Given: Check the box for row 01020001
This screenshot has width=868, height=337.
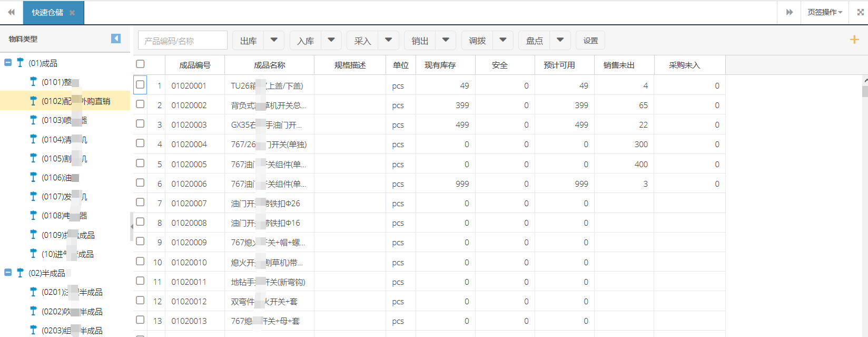Looking at the screenshot, I should pyautogui.click(x=140, y=84).
